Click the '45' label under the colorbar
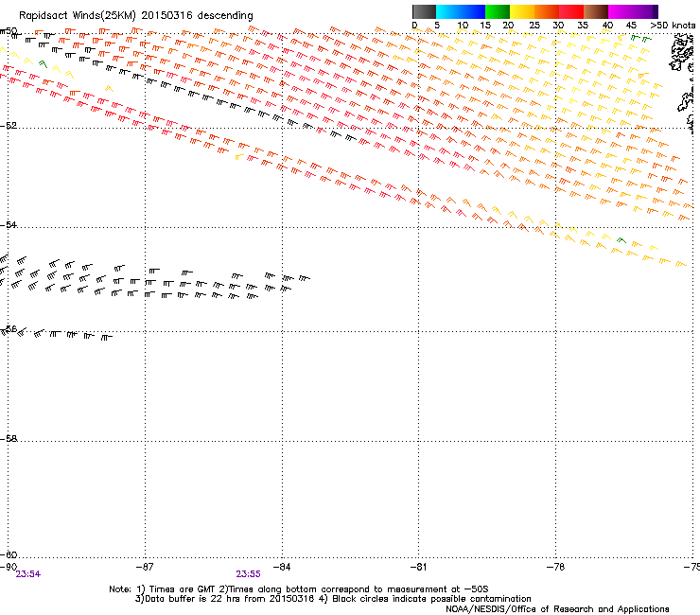700x615 pixels. click(631, 25)
